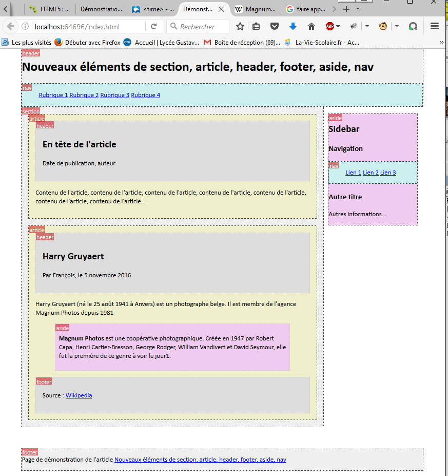The height and width of the screenshot is (476, 448).
Task: Open the Boîte de réception Gmail bookmark
Action: [242, 43]
